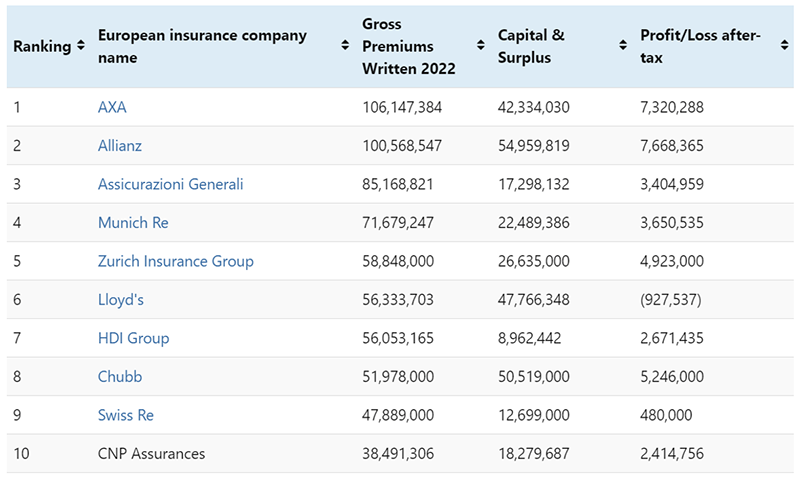Open the Swiss Re link
Screen dimensions: 800x479
pyautogui.click(x=126, y=415)
